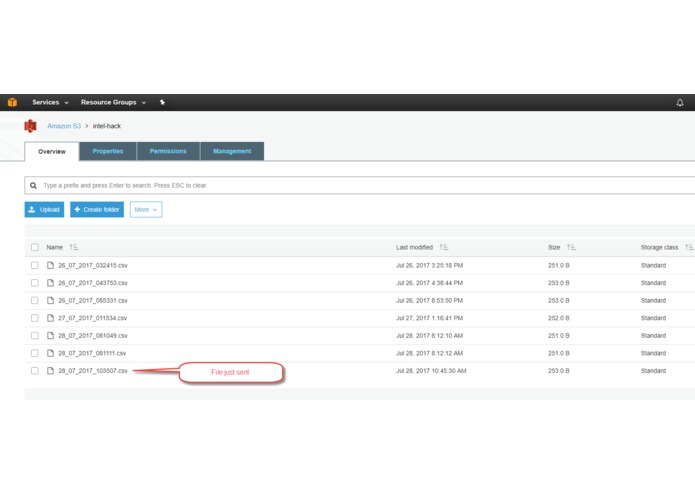Switch to the Properties tab
The height and width of the screenshot is (494, 695).
click(x=108, y=151)
